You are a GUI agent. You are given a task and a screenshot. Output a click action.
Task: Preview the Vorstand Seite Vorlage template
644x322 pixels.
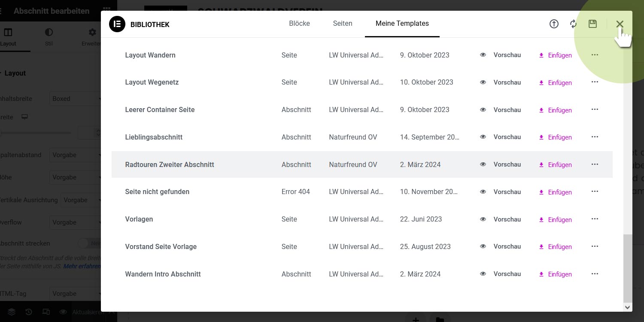[x=501, y=246]
